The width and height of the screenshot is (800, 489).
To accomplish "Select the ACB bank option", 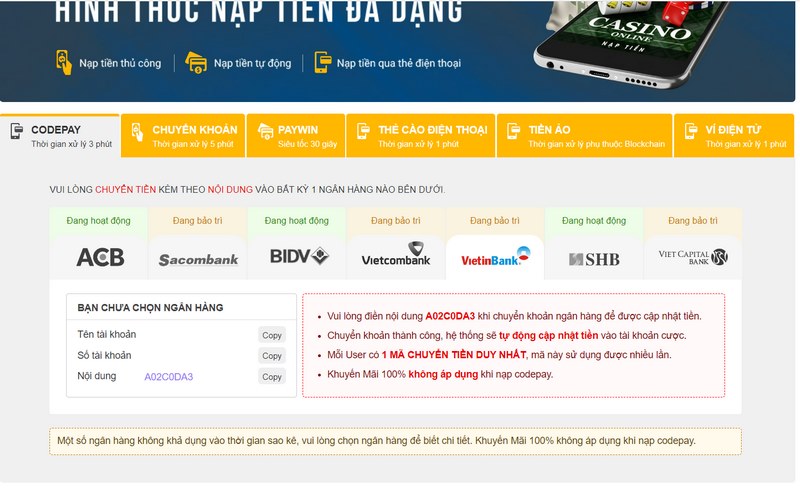I will click(99, 258).
